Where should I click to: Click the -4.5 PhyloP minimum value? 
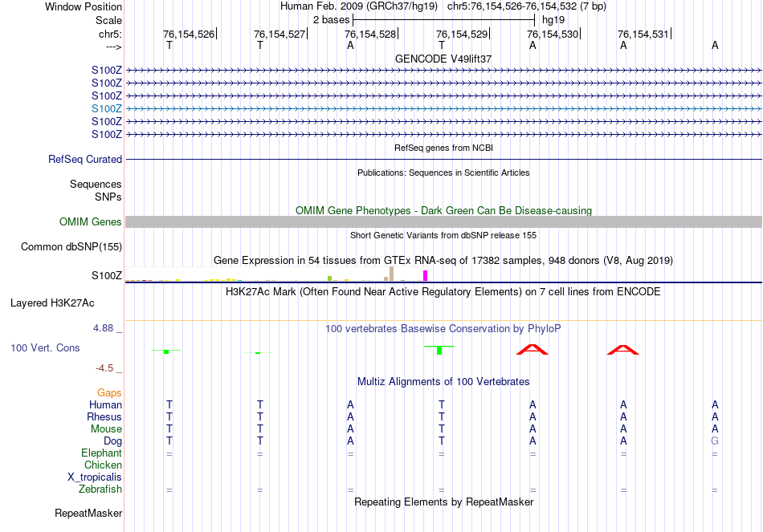[x=104, y=368]
